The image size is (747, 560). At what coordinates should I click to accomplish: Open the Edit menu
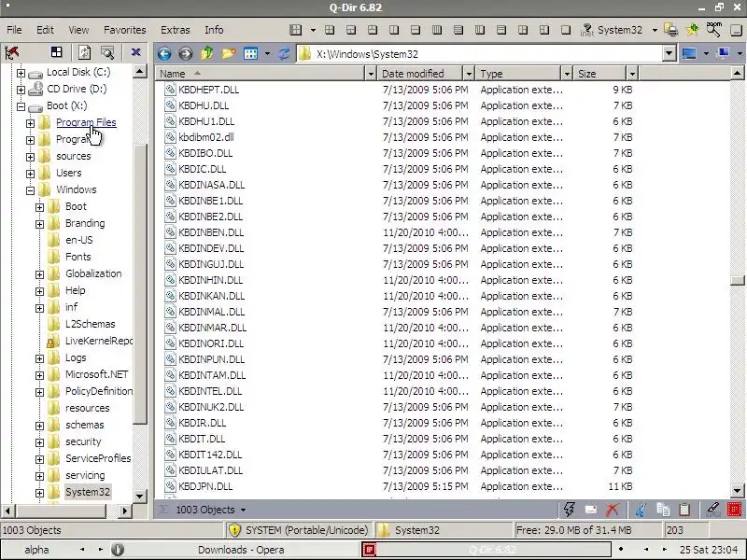click(45, 30)
